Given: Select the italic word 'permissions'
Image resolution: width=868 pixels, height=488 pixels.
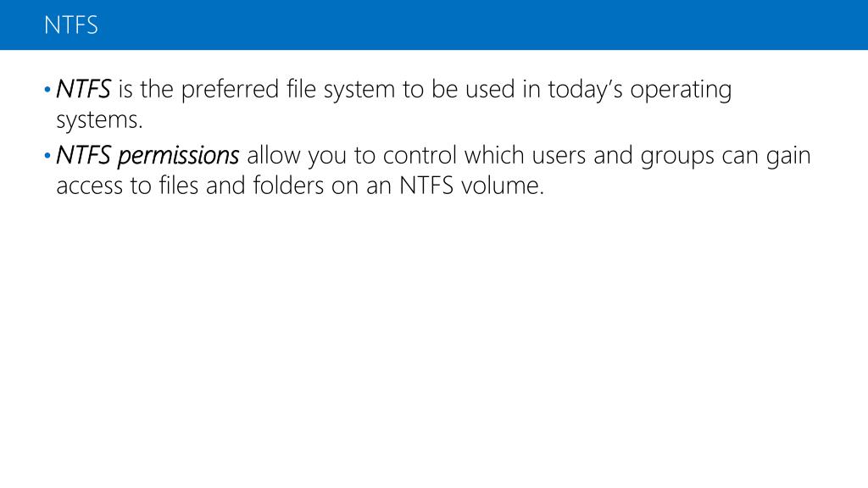Looking at the screenshot, I should tap(178, 157).
